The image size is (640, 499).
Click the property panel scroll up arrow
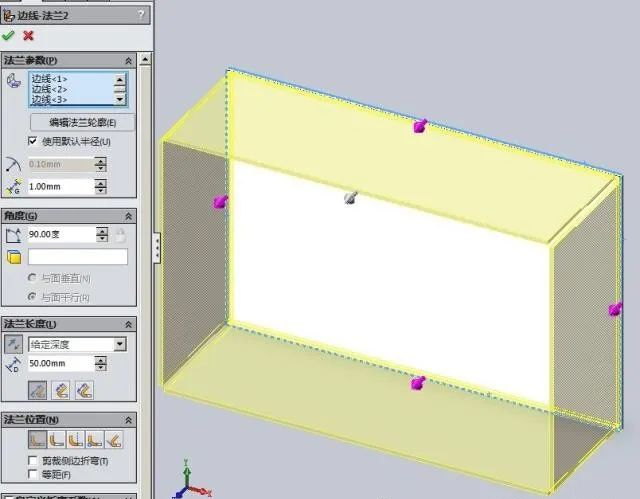(145, 60)
